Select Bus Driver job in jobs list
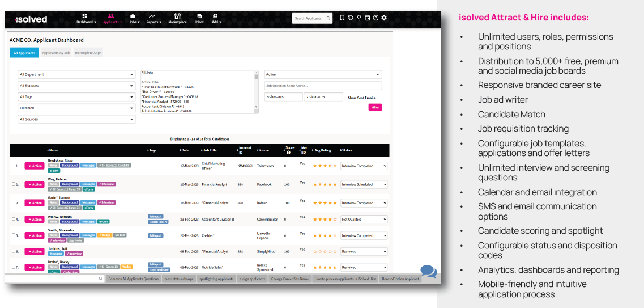644x308 pixels. tap(157, 92)
